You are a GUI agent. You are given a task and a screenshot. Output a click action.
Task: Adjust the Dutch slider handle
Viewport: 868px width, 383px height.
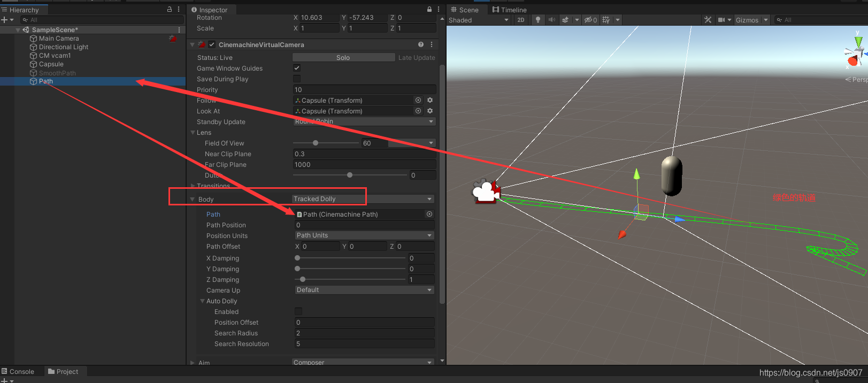350,175
